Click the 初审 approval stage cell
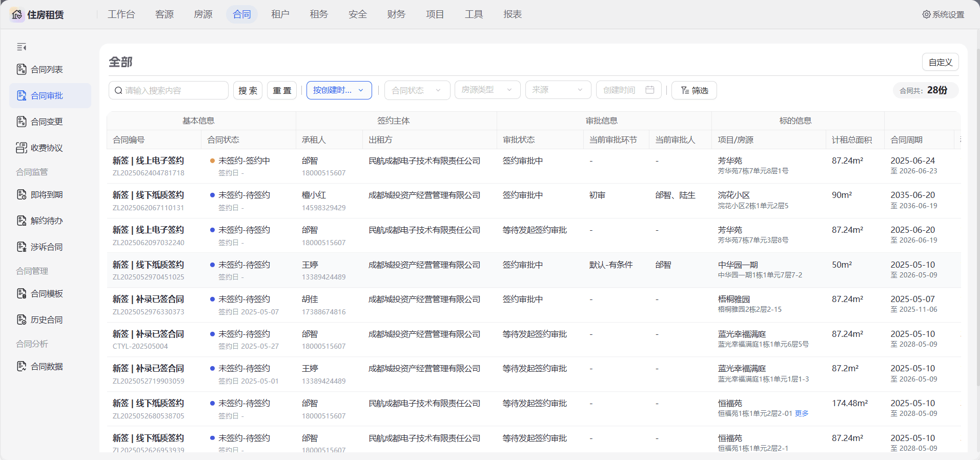The width and height of the screenshot is (980, 460). pos(597,195)
